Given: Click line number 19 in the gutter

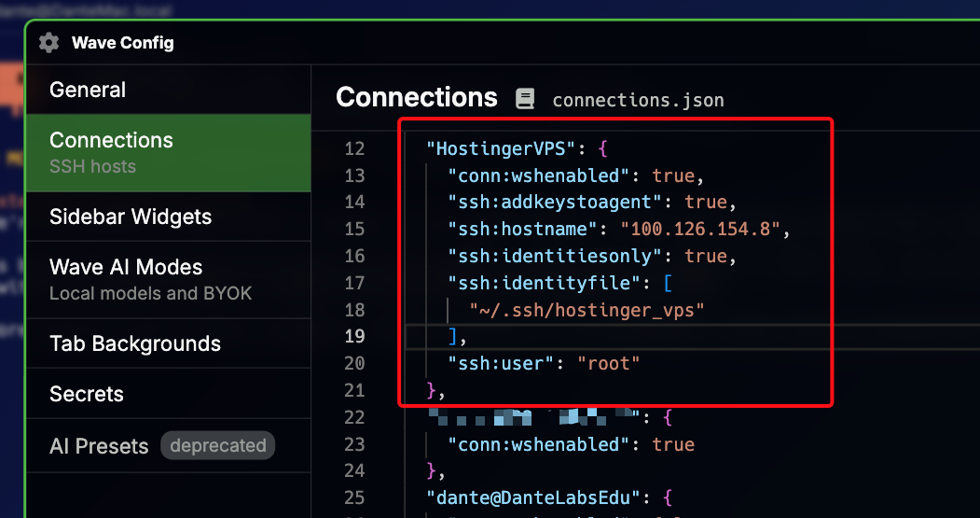Looking at the screenshot, I should coord(354,337).
